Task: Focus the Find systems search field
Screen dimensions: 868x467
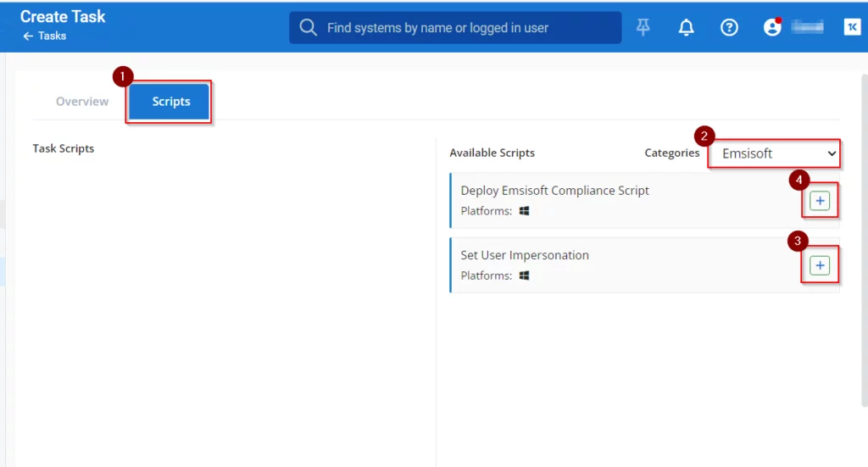Action: [466, 28]
